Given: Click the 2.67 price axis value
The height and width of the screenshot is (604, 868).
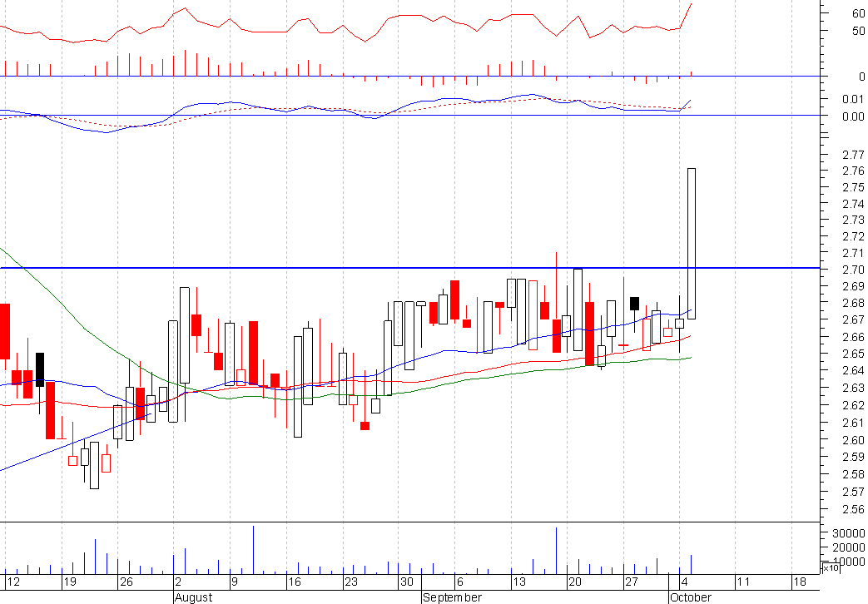Looking at the screenshot, I should tap(853, 320).
